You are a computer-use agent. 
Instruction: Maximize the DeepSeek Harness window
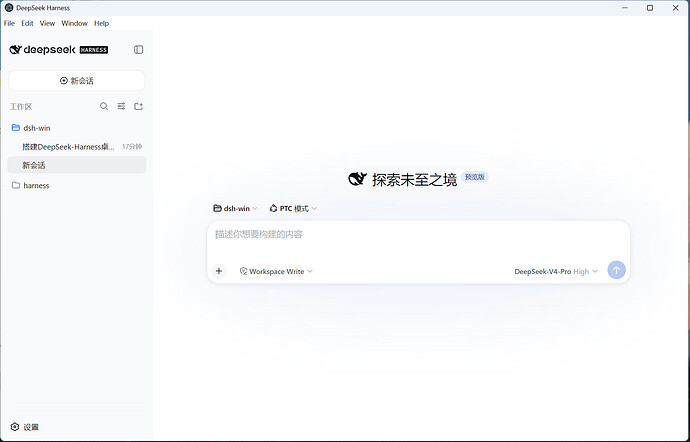pos(650,8)
